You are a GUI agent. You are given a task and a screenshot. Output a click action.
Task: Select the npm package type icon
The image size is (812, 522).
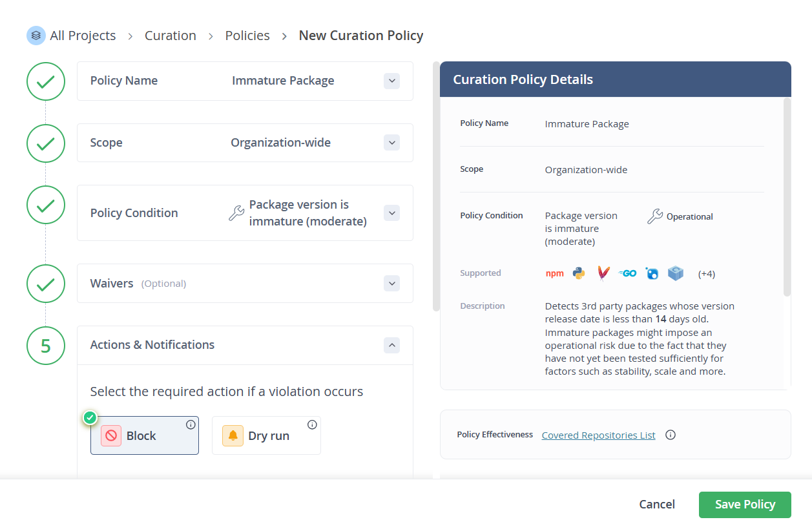pos(555,273)
